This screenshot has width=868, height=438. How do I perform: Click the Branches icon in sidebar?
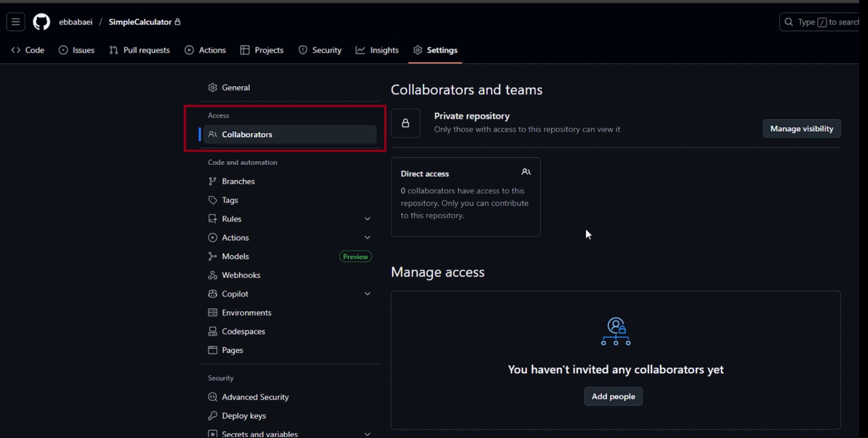tap(213, 181)
